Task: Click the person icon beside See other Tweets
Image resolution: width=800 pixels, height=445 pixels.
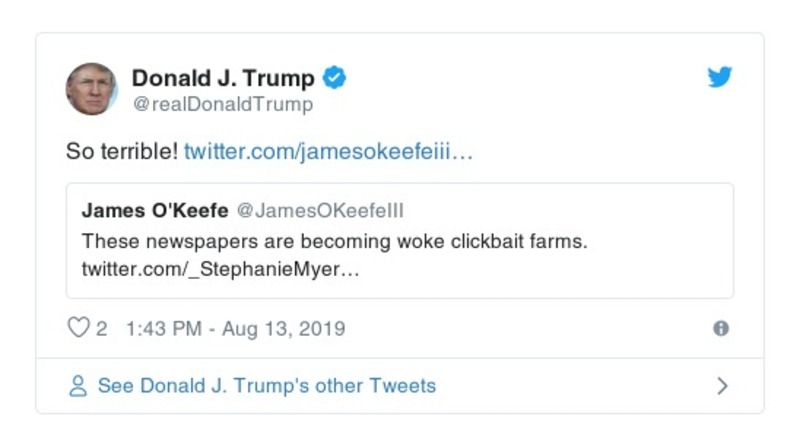Action: pos(78,386)
